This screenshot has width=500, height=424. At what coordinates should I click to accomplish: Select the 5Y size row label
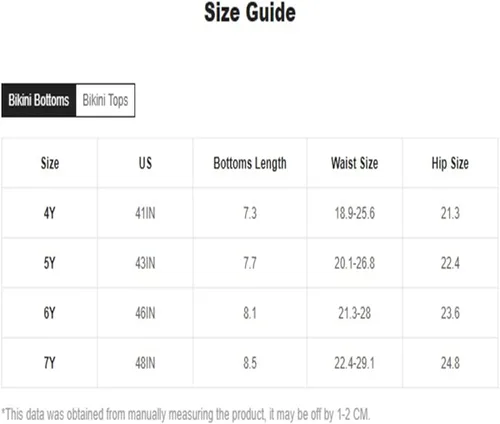click(x=50, y=263)
